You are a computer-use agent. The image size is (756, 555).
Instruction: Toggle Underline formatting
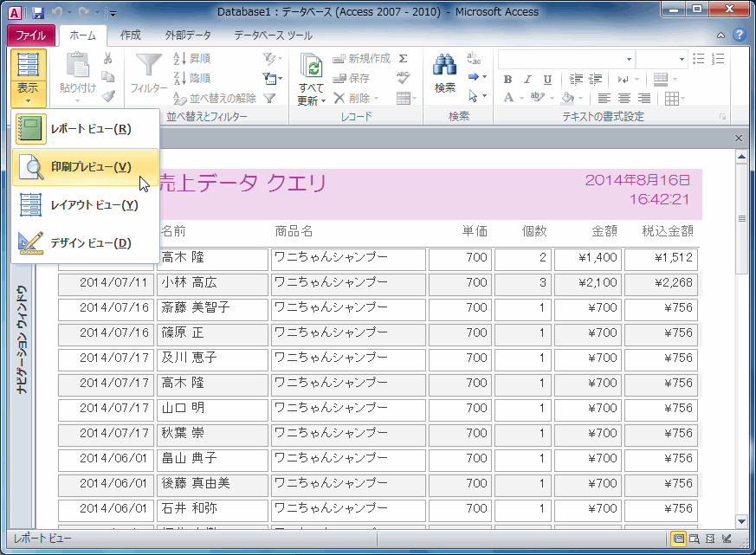(x=547, y=79)
